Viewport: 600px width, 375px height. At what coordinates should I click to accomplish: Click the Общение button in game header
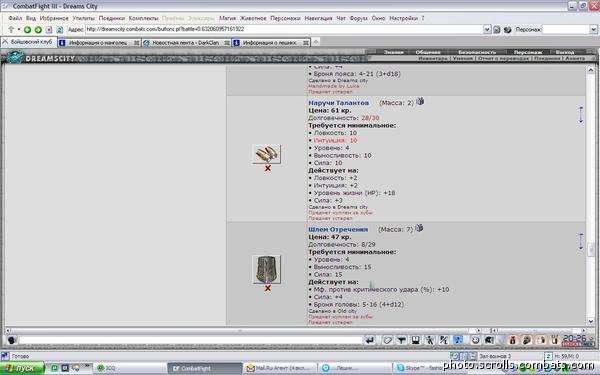(x=428, y=52)
